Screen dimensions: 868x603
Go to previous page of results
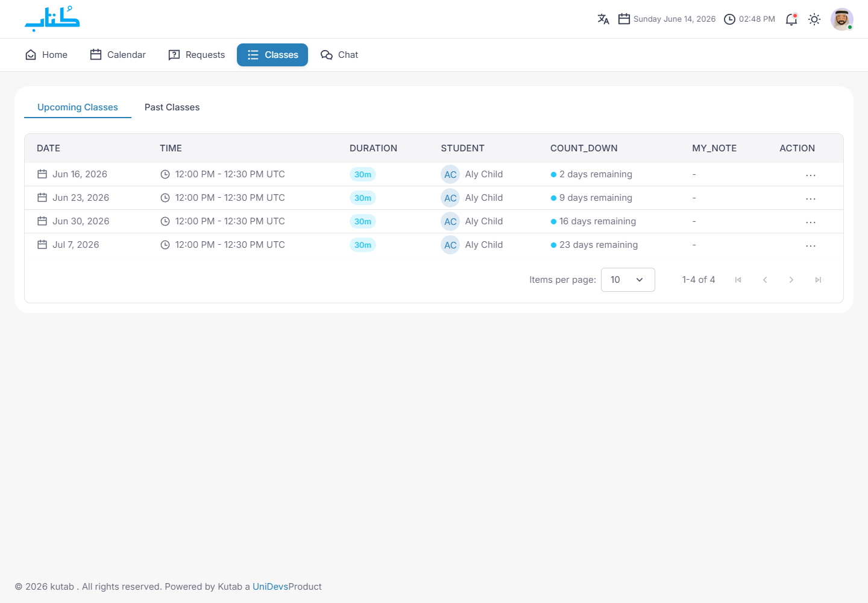765,280
